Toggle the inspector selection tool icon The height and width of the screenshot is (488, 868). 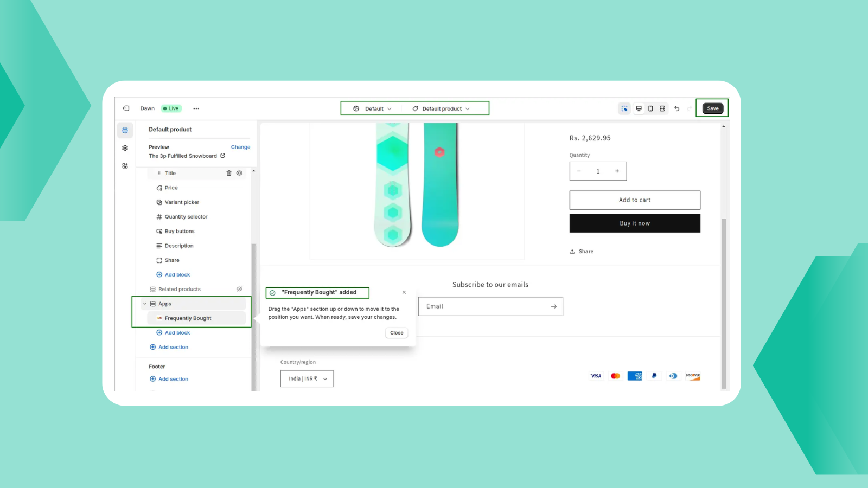[624, 108]
